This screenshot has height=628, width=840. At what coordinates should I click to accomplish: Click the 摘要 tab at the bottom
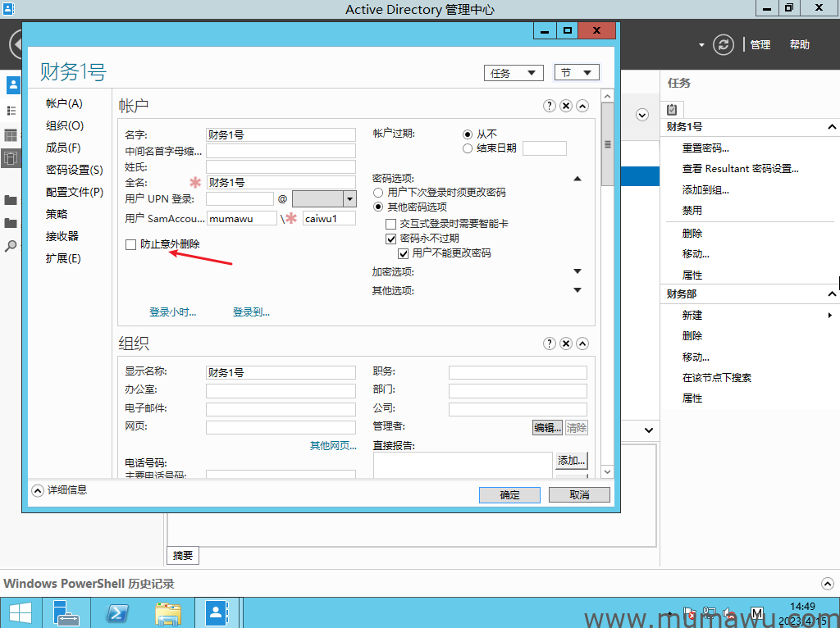(x=183, y=555)
